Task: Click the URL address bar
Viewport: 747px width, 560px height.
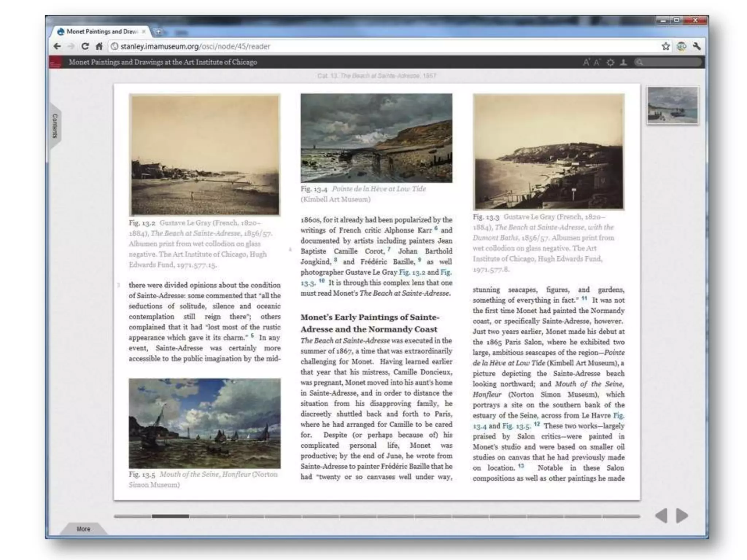Action: click(x=383, y=46)
